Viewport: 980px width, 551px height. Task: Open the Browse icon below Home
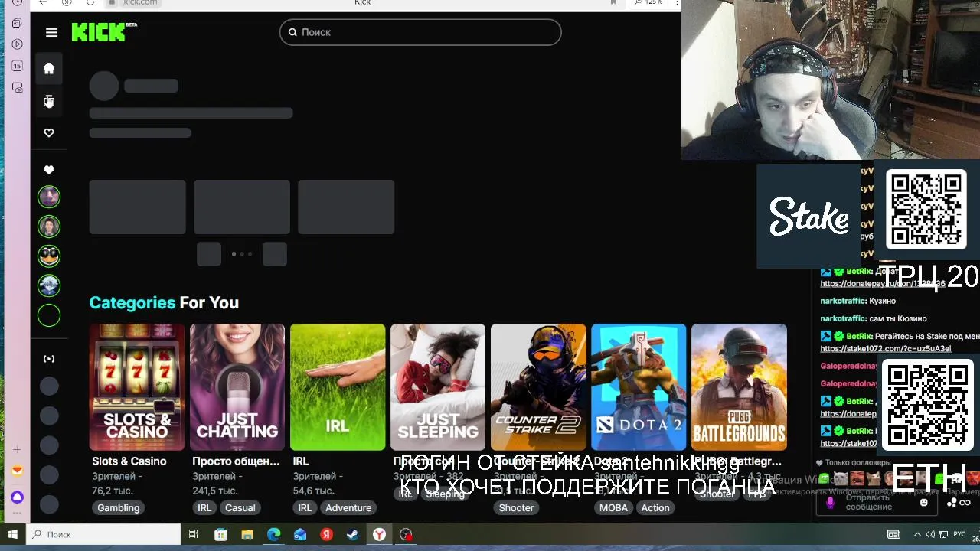[49, 101]
